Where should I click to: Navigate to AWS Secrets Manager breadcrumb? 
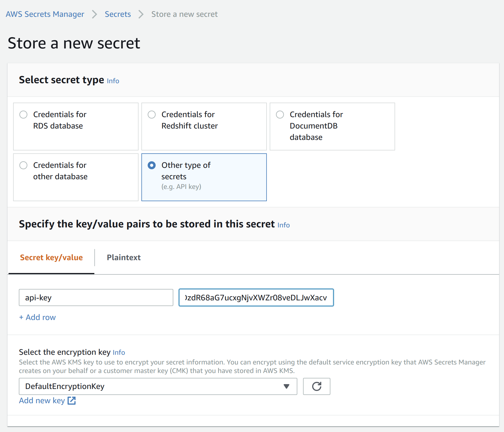point(45,14)
